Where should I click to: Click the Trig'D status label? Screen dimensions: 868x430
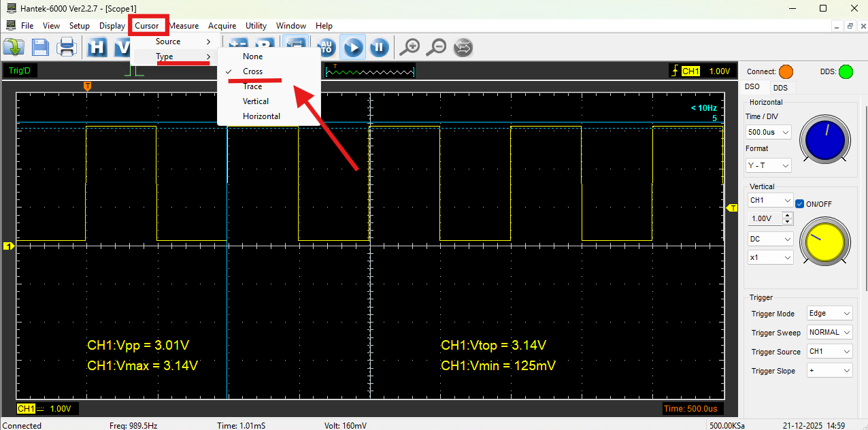click(20, 71)
